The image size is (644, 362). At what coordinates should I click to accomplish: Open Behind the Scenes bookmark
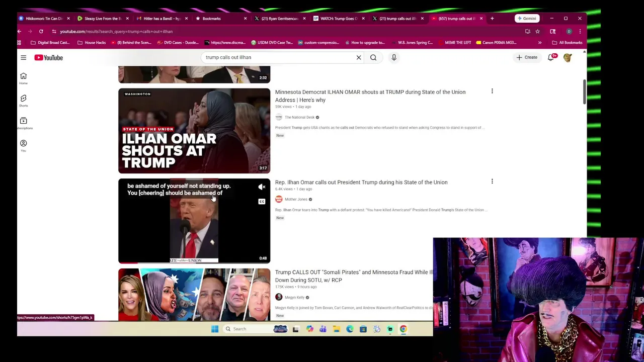tap(131, 43)
